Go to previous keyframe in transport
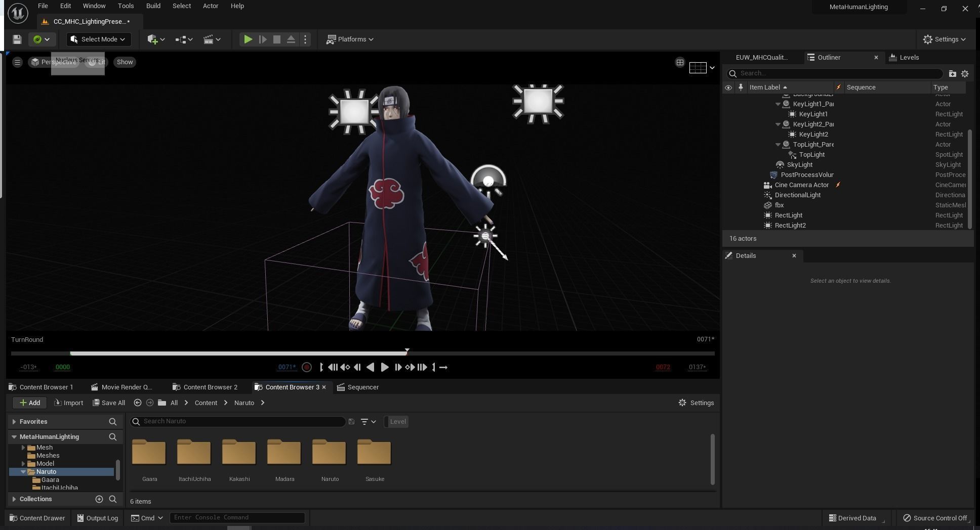This screenshot has width=980, height=530. pos(345,368)
